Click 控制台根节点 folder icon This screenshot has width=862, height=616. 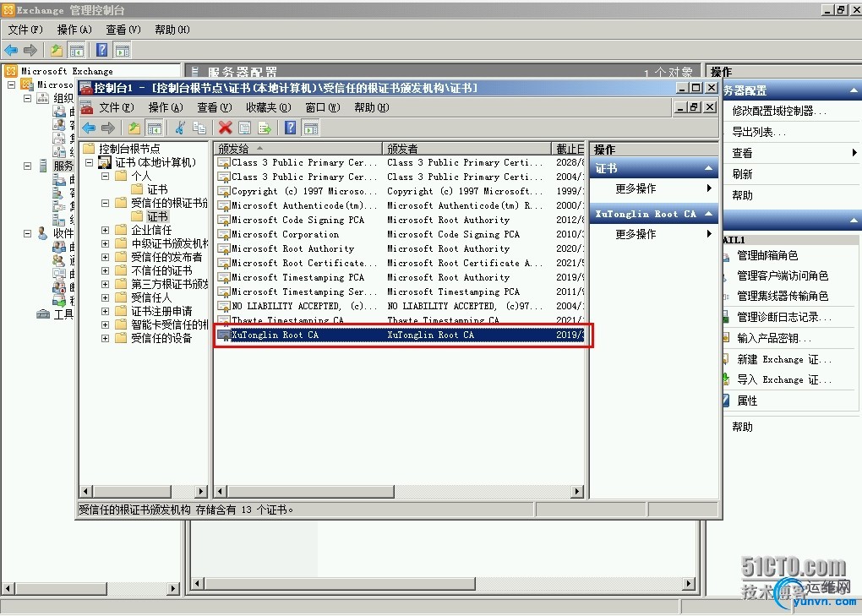(89, 149)
